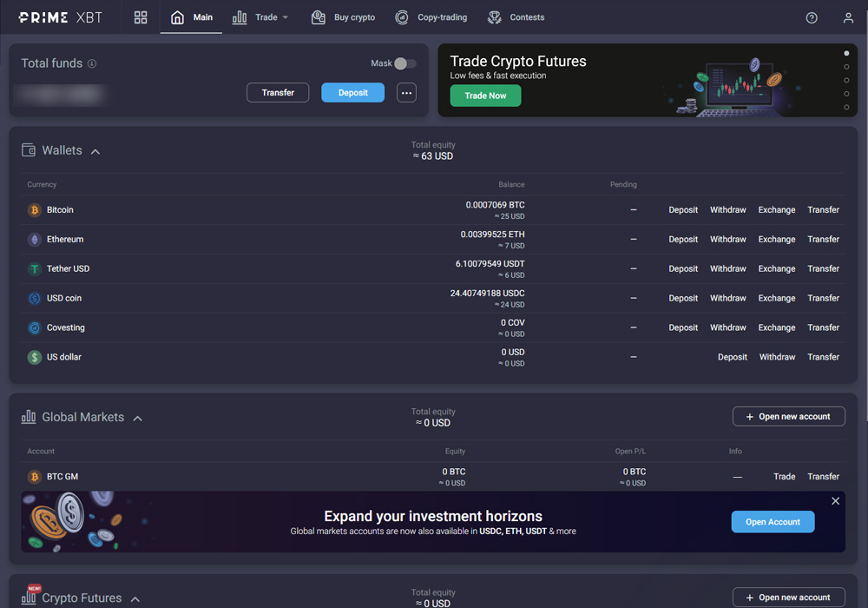868x608 pixels.
Task: Select the first banner carousel dot
Action: click(846, 53)
